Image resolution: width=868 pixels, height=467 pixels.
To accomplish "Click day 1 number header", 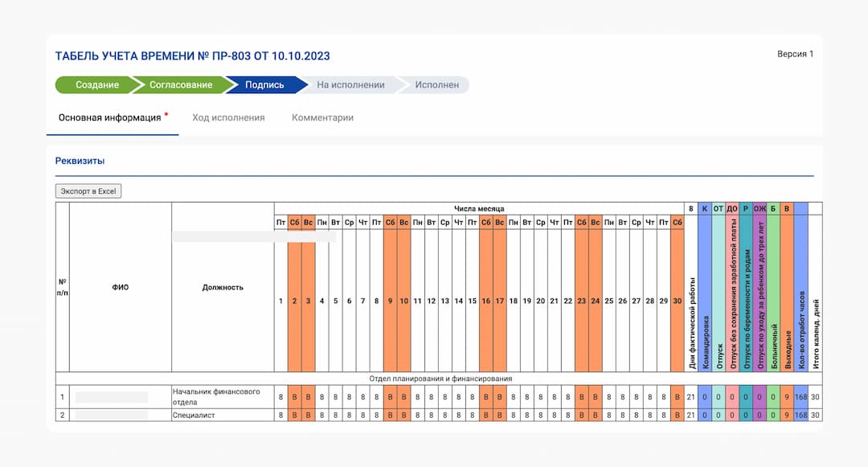I will tap(280, 301).
